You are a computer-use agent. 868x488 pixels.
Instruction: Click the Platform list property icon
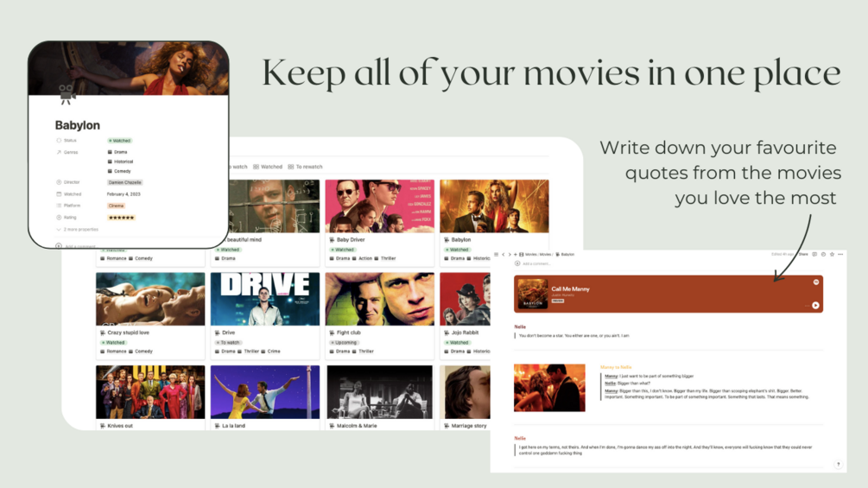pos(59,206)
